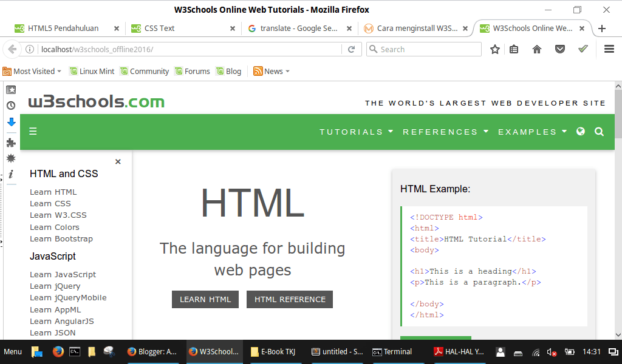Open Forums bookmark
The width and height of the screenshot is (622, 364).
(193, 72)
